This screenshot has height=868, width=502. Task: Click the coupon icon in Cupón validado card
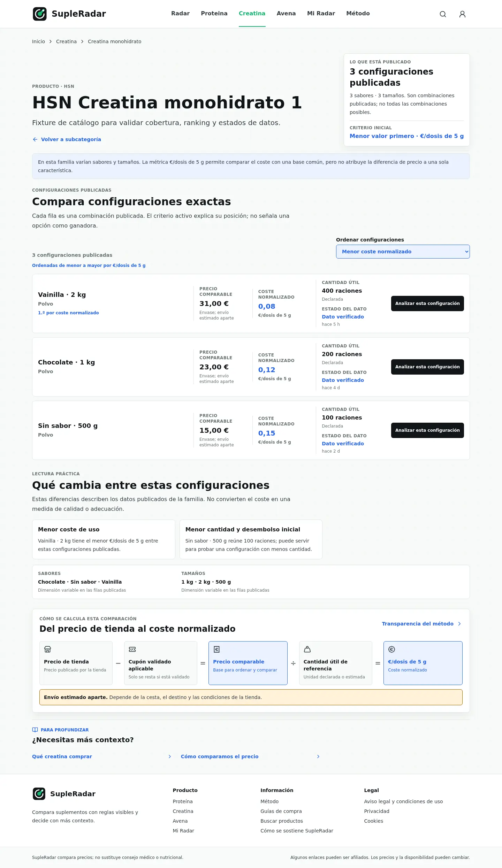(x=132, y=649)
